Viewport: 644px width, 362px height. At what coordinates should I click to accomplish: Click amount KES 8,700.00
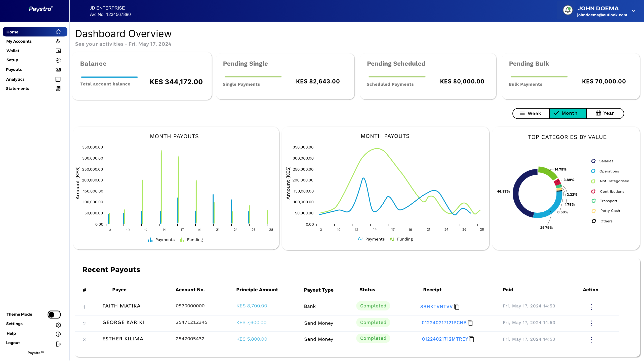point(252,306)
